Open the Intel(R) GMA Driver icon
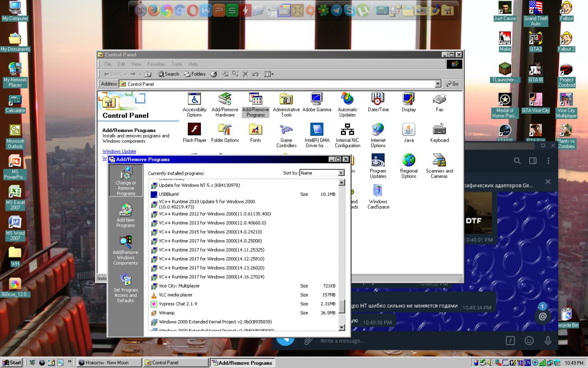 point(317,135)
